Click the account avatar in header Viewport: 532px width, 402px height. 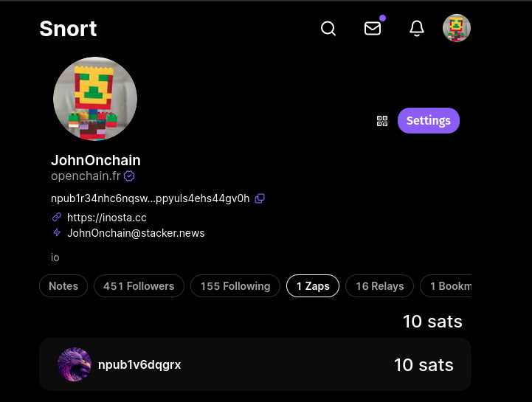[x=457, y=29]
